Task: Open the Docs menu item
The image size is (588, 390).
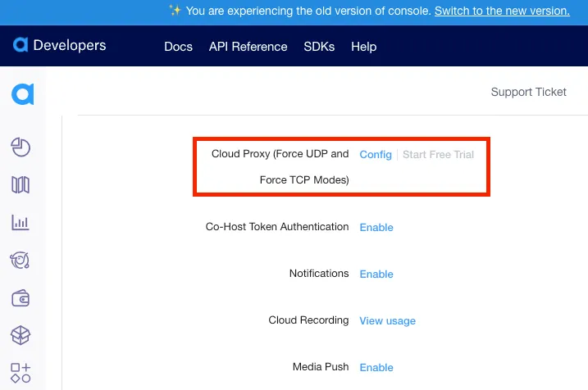Action: 178,47
